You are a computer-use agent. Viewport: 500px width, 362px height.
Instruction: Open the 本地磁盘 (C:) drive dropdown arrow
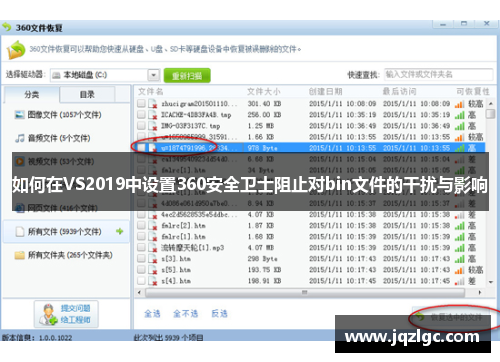click(x=153, y=75)
